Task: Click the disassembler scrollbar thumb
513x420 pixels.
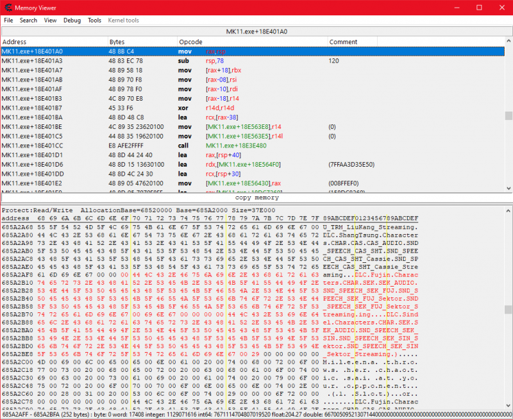Action: (x=509, y=116)
